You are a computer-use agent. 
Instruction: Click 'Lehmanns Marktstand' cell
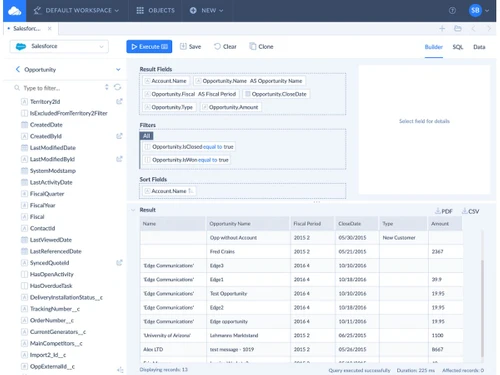(x=248, y=335)
